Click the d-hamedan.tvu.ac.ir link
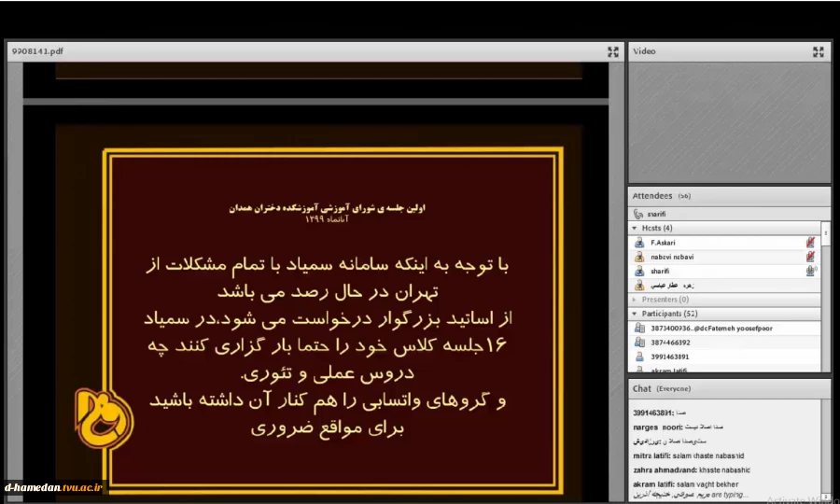The image size is (840, 504). click(x=53, y=487)
